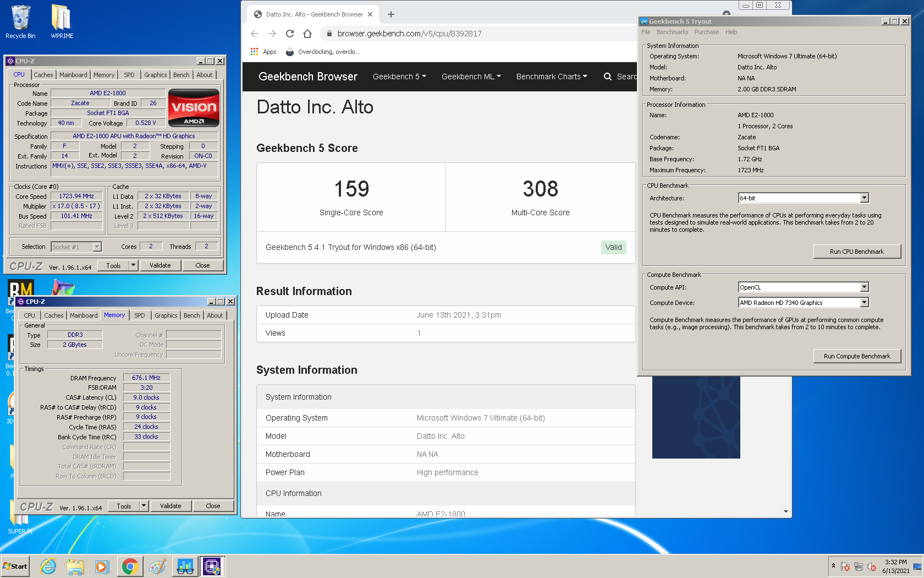Click the Geekbench Browser search magnifier
Image resolution: width=924 pixels, height=578 pixels.
pos(608,77)
